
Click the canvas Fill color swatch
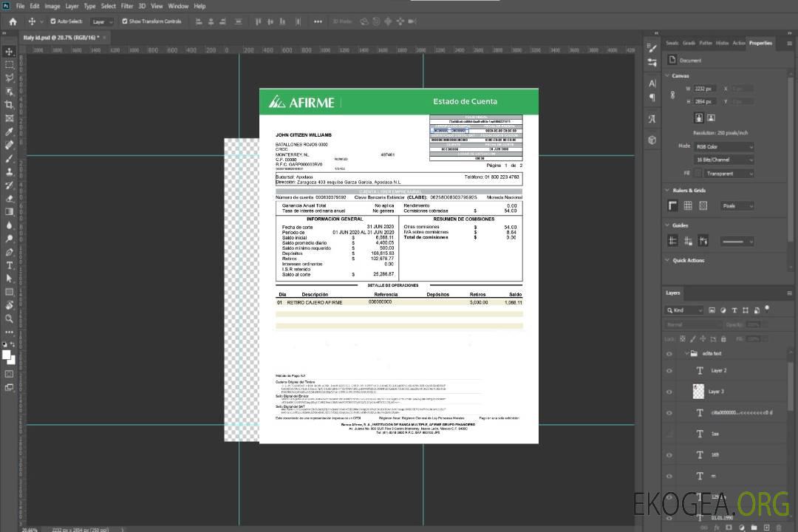point(698,174)
